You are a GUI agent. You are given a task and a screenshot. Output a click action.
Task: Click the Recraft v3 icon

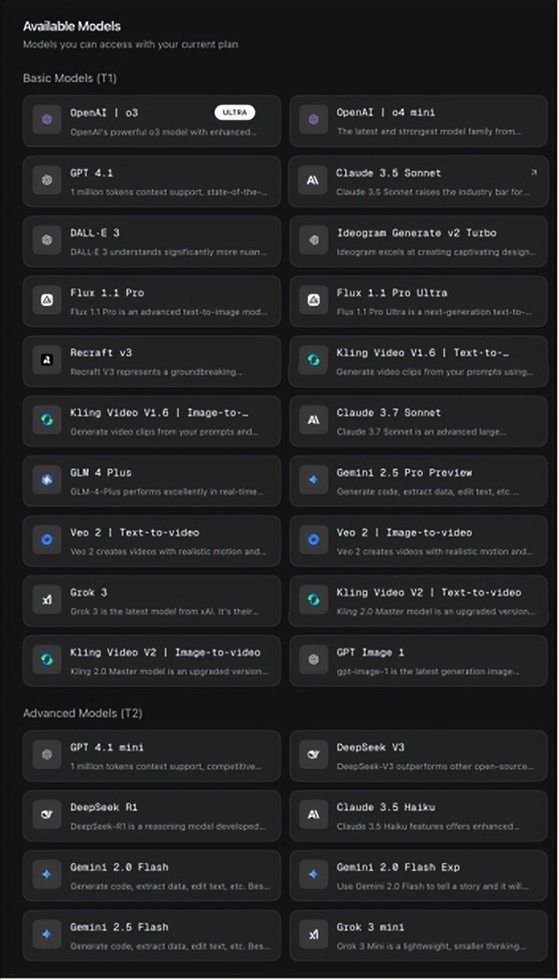tap(47, 360)
